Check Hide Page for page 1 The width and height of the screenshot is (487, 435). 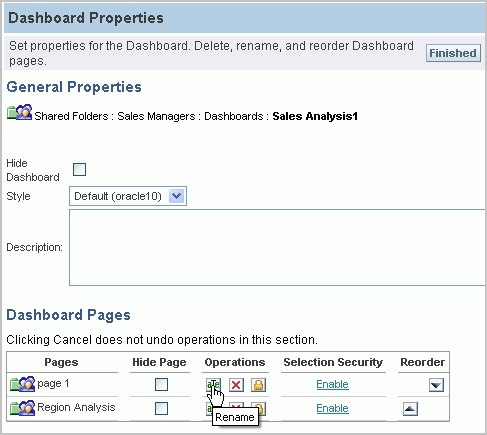click(161, 385)
